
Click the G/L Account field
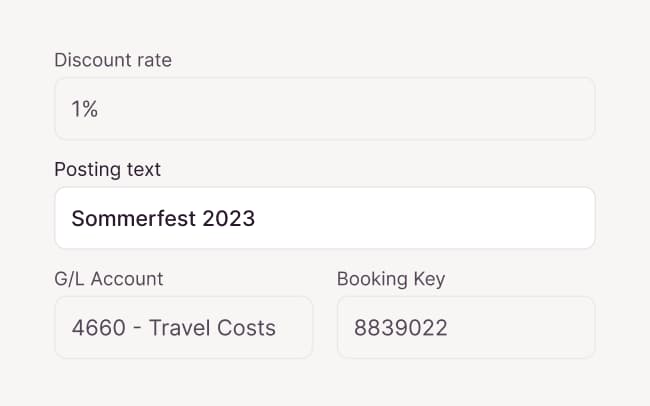coord(183,327)
